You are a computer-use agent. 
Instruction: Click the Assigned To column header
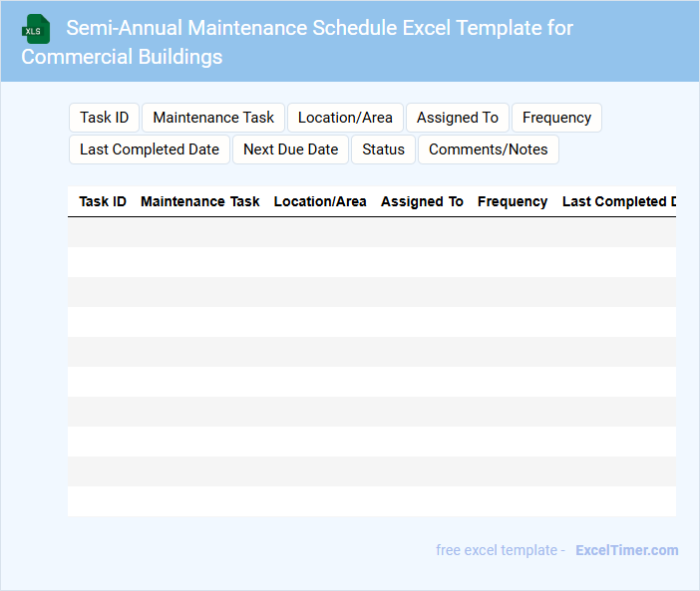[x=422, y=201]
